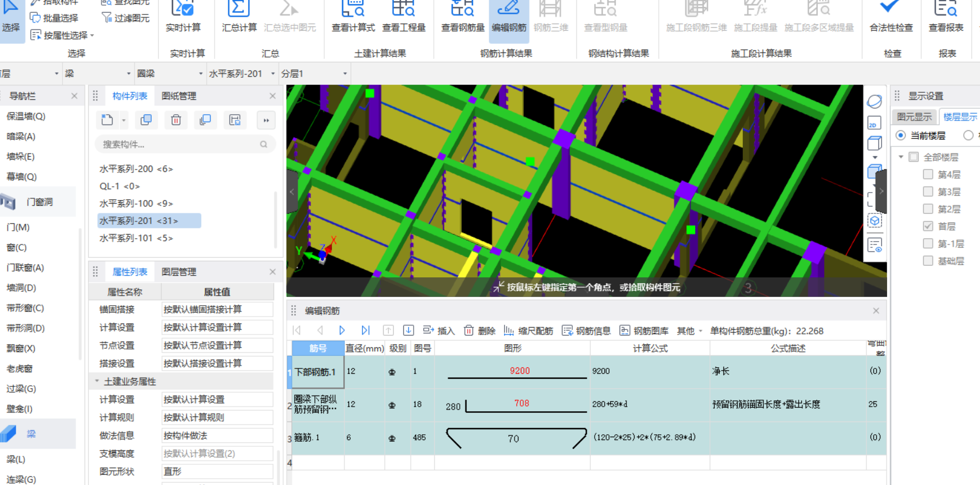Click the save component archive icon
The image size is (980, 485).
click(x=235, y=120)
